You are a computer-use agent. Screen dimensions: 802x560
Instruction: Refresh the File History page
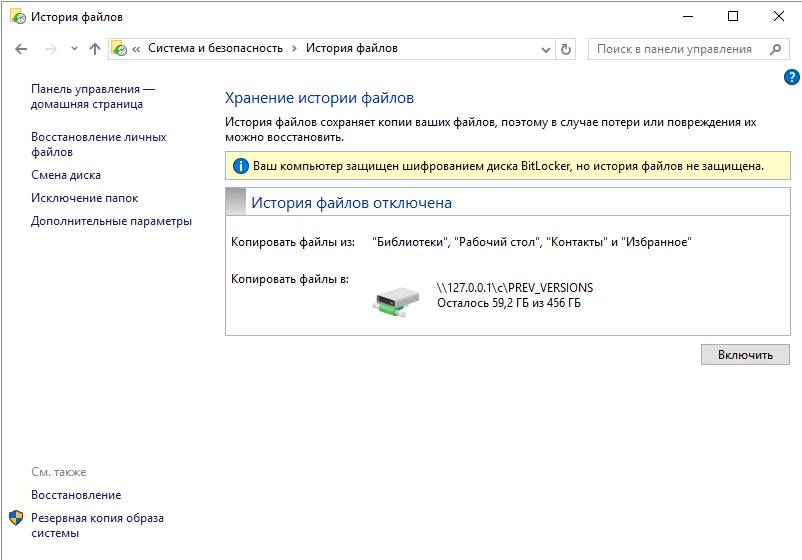tap(567, 49)
